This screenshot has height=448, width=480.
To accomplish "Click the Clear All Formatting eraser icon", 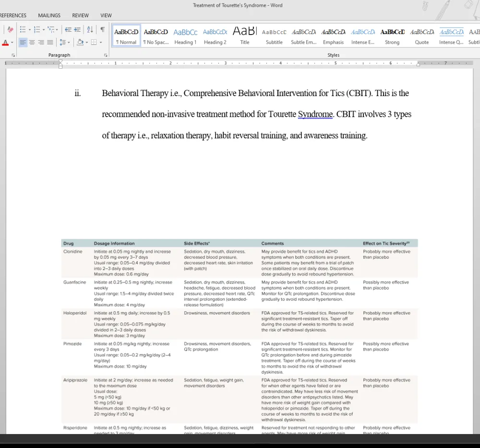I will pyautogui.click(x=10, y=29).
